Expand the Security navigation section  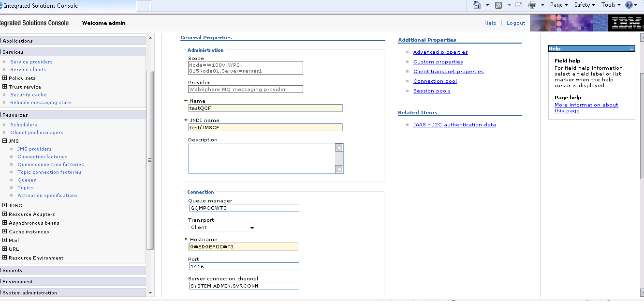pos(73,270)
